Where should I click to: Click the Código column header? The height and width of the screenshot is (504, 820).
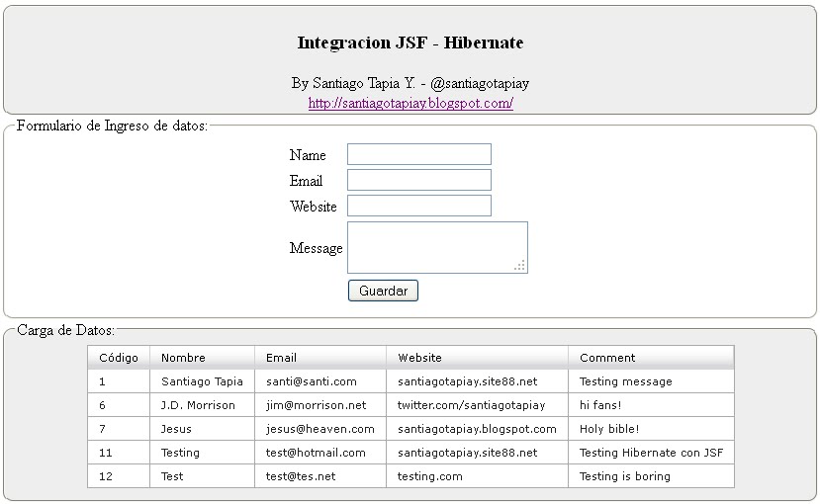tap(119, 358)
